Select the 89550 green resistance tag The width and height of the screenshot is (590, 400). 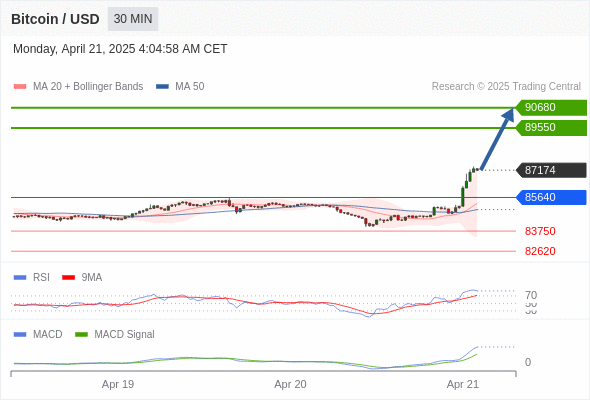[x=551, y=128]
